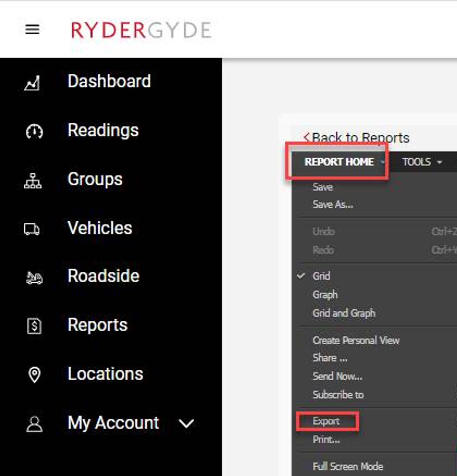Go to Locations page
This screenshot has height=476, width=457.
[105, 374]
